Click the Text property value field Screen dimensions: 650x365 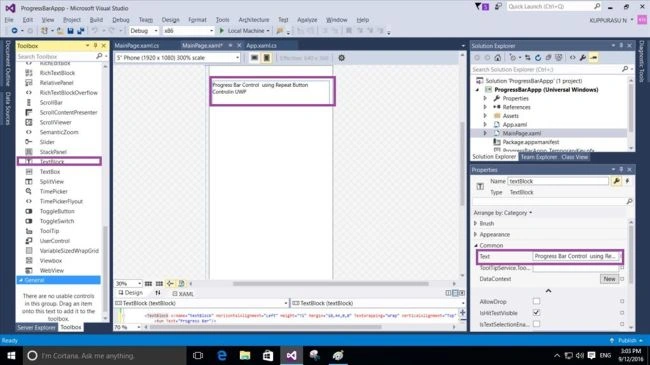pyautogui.click(x=575, y=257)
